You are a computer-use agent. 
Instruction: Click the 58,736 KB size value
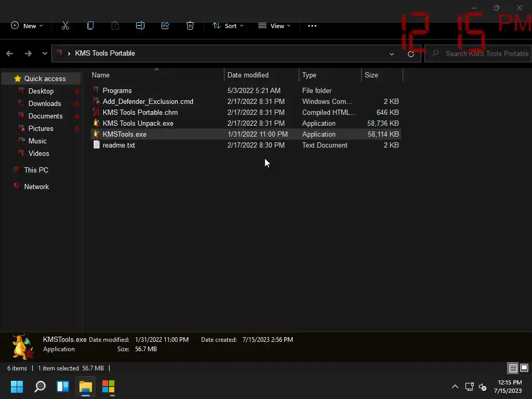click(x=383, y=123)
